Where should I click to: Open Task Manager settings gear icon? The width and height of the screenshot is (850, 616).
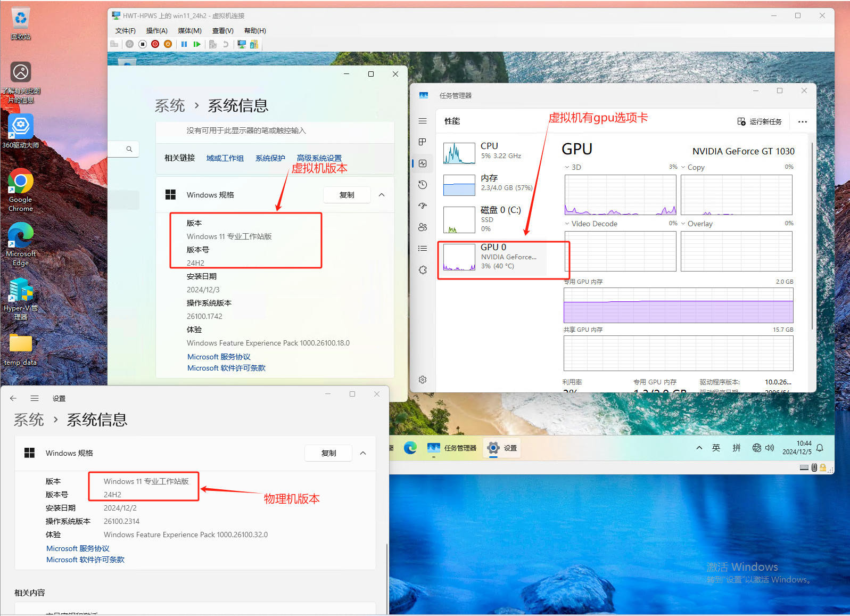[423, 380]
